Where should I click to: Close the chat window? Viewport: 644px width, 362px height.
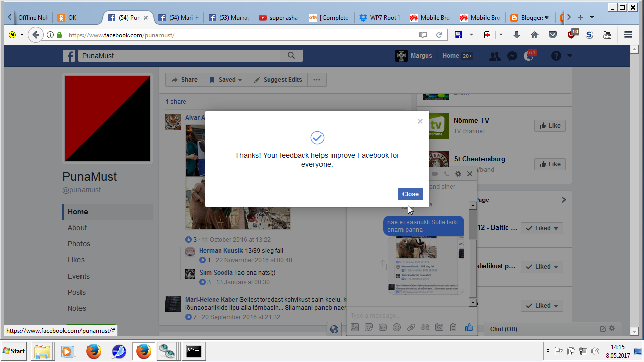click(x=470, y=174)
